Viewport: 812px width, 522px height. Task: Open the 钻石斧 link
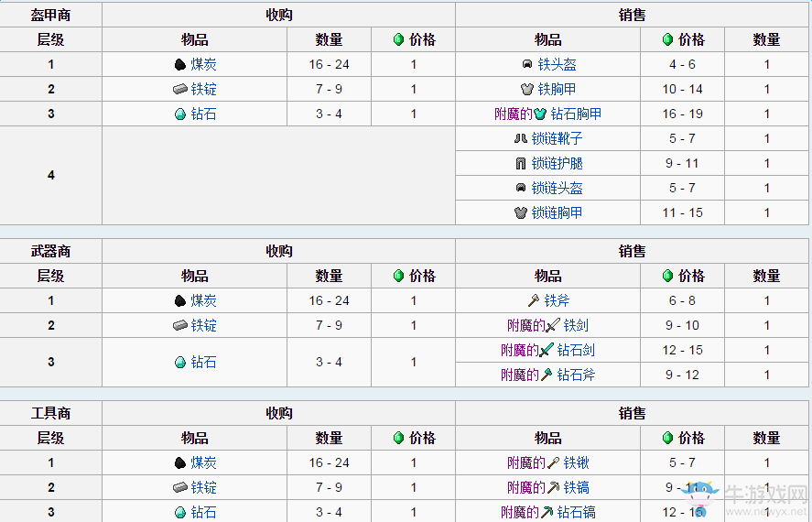coord(576,375)
